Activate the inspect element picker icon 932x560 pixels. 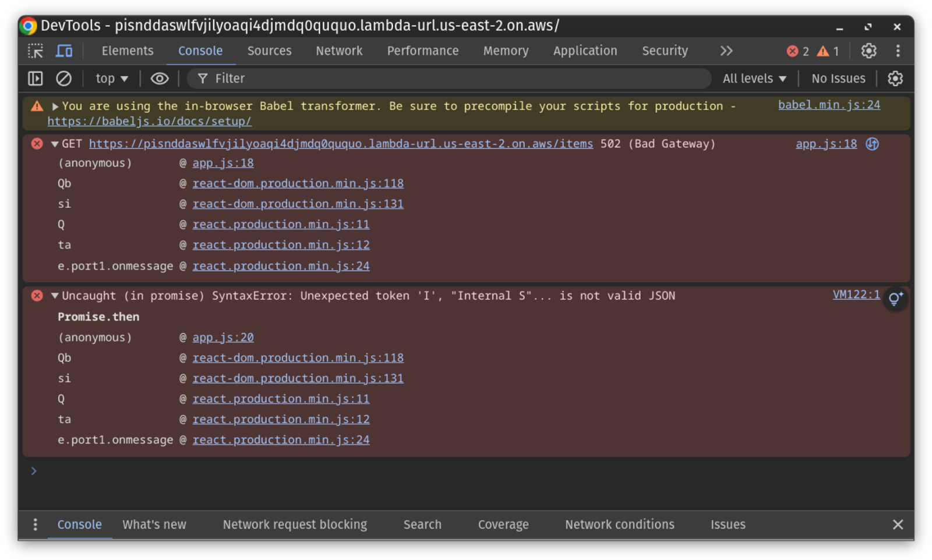pyautogui.click(x=36, y=51)
